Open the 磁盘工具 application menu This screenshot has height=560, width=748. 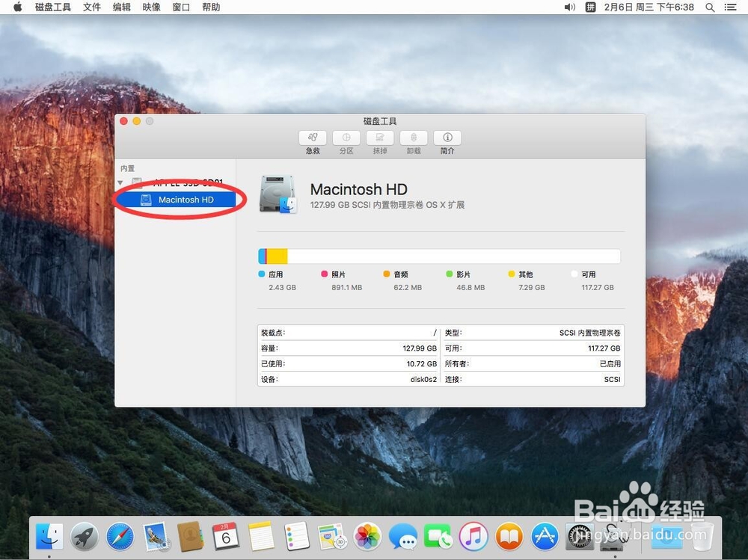click(53, 7)
